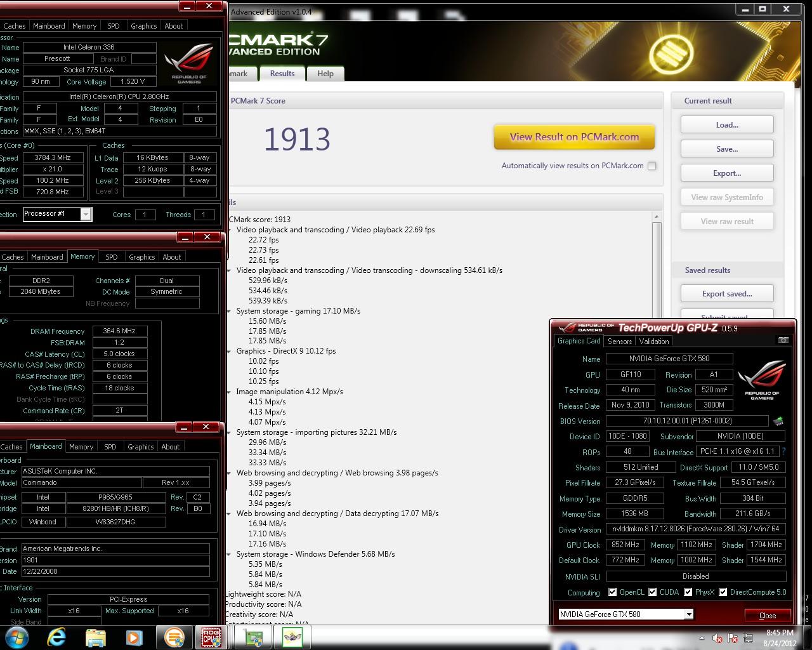The height and width of the screenshot is (650, 812).
Task: Open the PCMark Help tab
Action: pyautogui.click(x=325, y=74)
